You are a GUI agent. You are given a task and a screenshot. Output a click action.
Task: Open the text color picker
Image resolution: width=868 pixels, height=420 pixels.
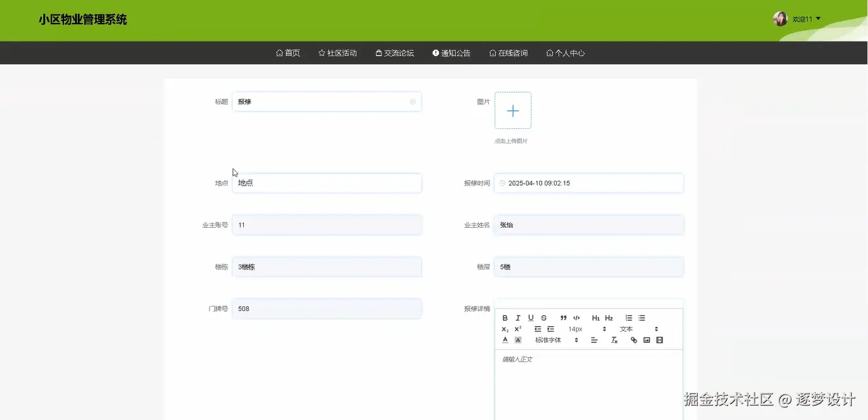click(x=505, y=340)
